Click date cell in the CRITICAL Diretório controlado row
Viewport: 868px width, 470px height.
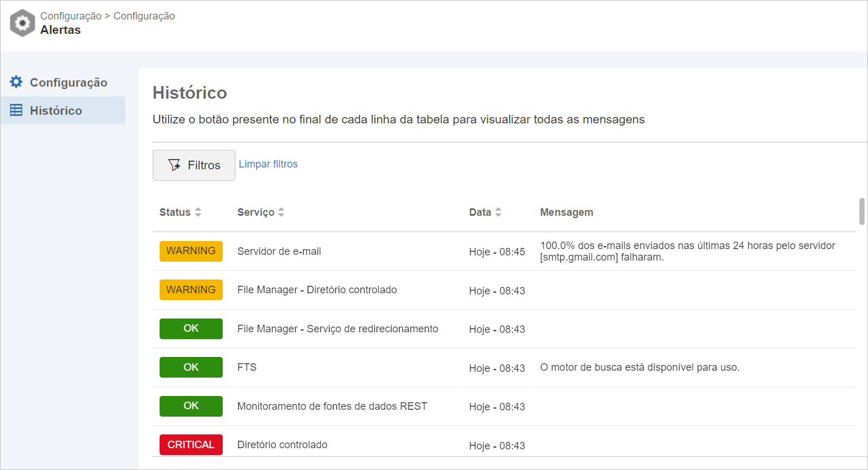coord(497,446)
